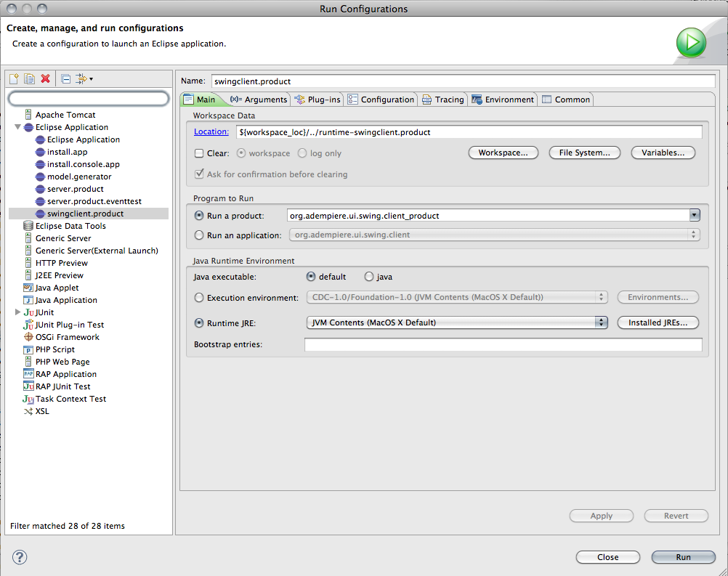This screenshot has height=576, width=728.
Task: Click the Eclipse Data Tools database icon
Action: (28, 226)
